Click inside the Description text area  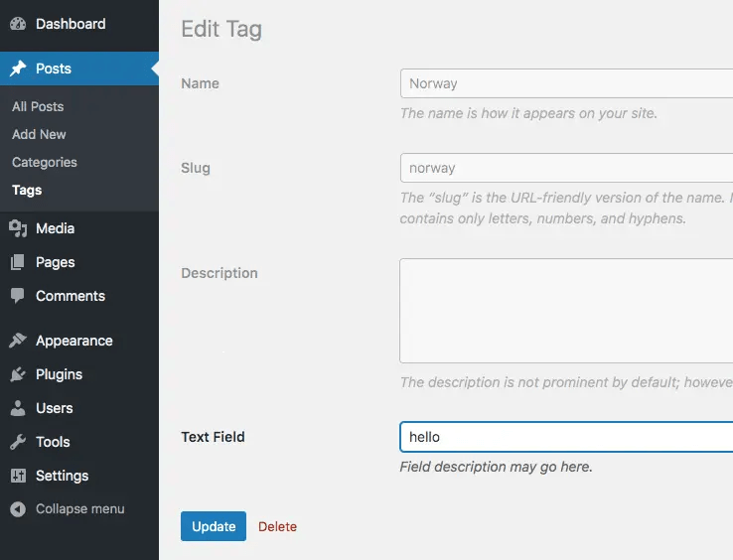tap(566, 311)
